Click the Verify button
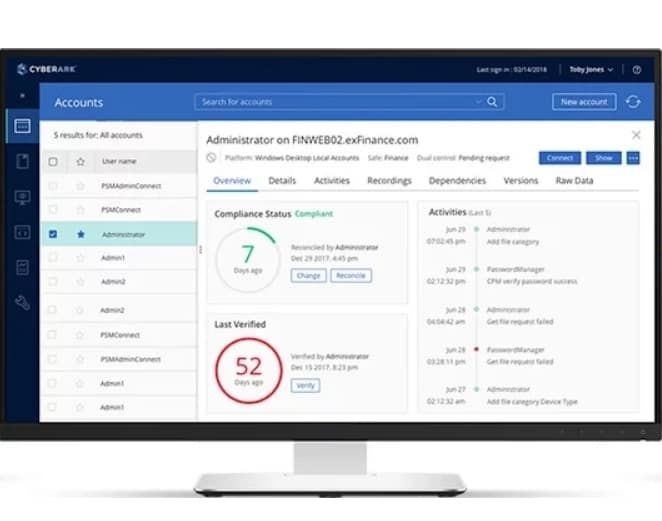This screenshot has height=521, width=662. click(305, 385)
